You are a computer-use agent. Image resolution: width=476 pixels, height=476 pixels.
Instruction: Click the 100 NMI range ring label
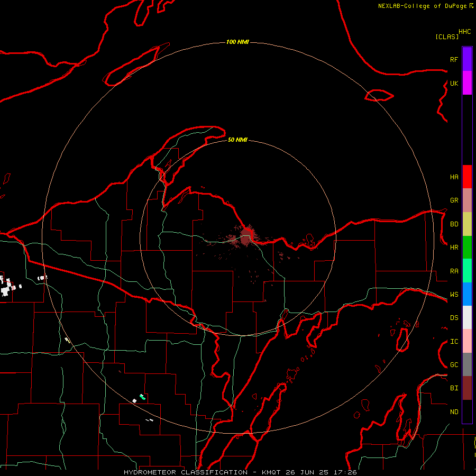point(237,42)
